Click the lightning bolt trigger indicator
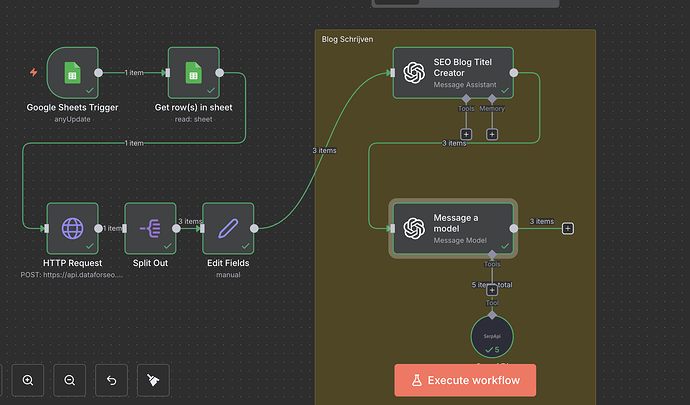The height and width of the screenshot is (405, 690). (x=34, y=72)
